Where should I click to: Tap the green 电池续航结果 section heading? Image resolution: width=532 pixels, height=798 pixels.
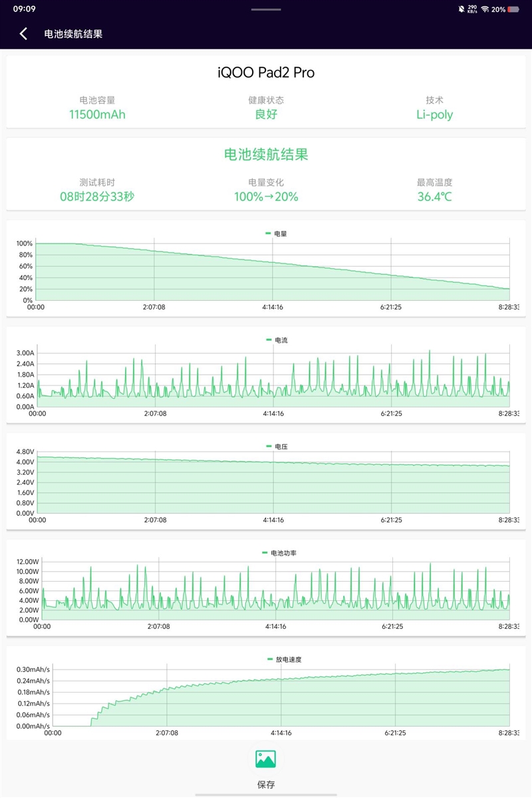point(266,154)
